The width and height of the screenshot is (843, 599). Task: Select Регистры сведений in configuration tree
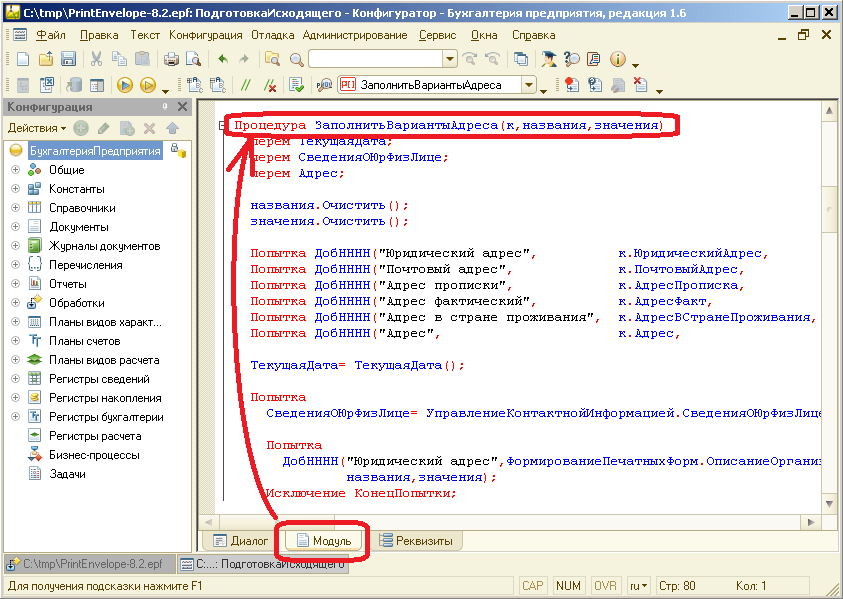pos(99,379)
